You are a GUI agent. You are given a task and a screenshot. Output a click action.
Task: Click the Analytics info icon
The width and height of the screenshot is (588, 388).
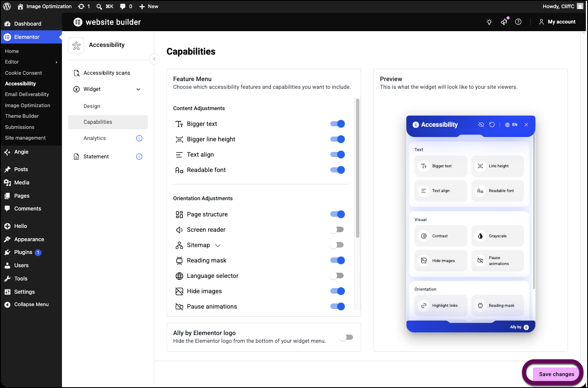(139, 138)
